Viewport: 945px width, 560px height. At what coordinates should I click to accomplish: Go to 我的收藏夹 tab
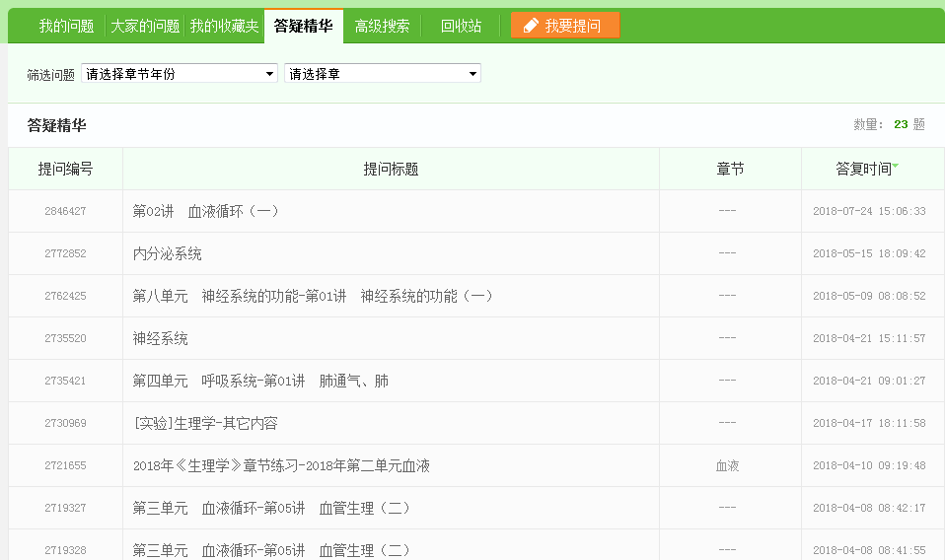click(x=224, y=27)
